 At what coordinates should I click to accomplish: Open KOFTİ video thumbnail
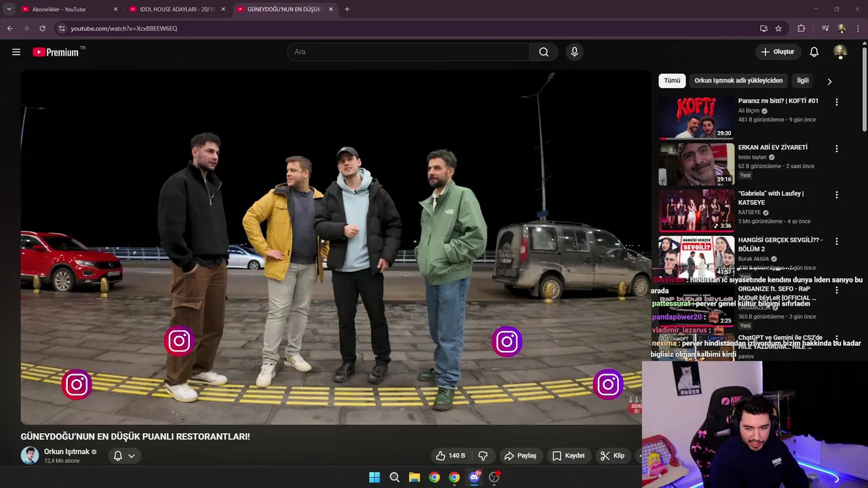[696, 117]
